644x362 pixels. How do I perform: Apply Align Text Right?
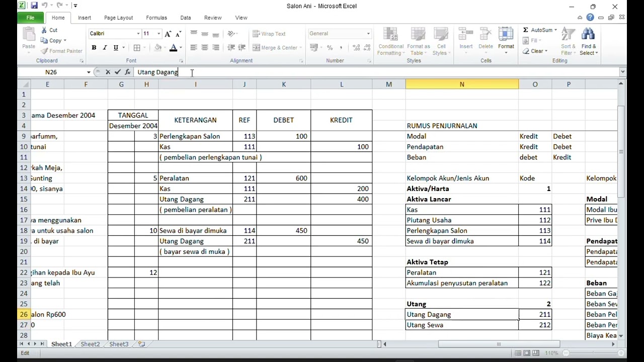216,48
